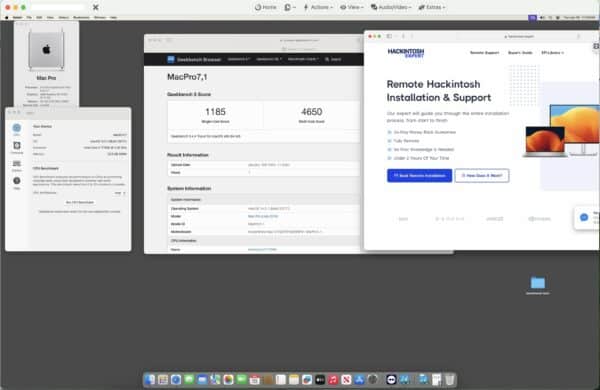The height and width of the screenshot is (390, 600).
Task: Open the Mac Pro model link in System Information
Action: point(263,216)
